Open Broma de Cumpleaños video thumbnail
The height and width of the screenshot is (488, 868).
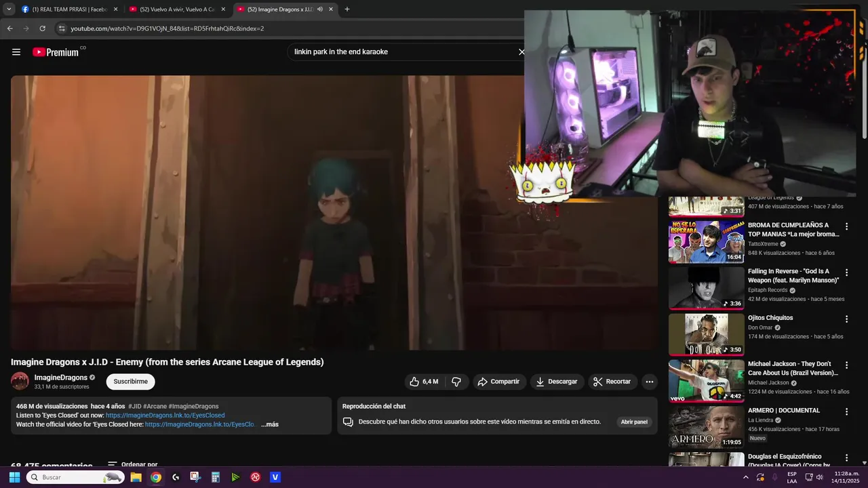click(706, 241)
